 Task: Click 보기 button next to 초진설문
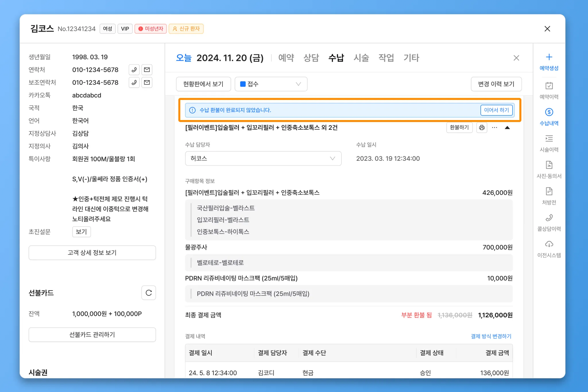(81, 232)
